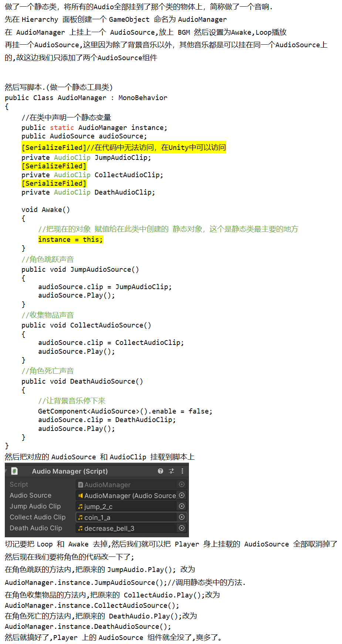Open object picker for Jump Audio Clip
342x644 pixels.
[x=182, y=506]
